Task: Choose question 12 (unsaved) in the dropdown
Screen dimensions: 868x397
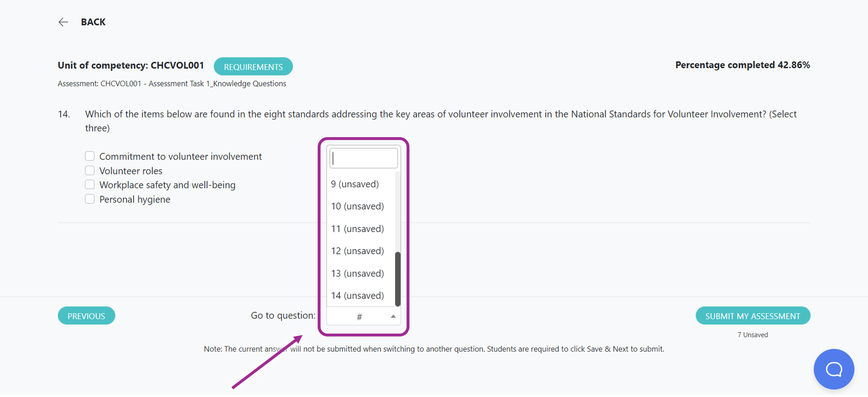Action: coord(357,250)
